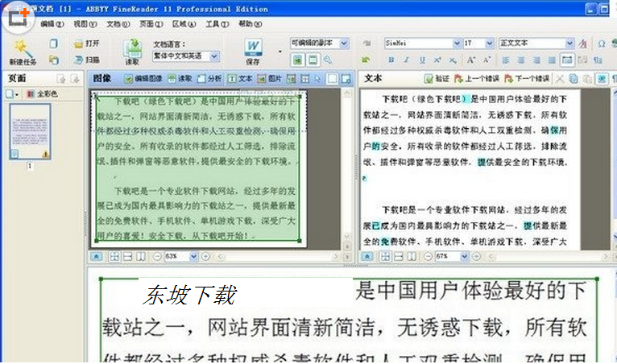Toggle left text alignment

(506, 60)
